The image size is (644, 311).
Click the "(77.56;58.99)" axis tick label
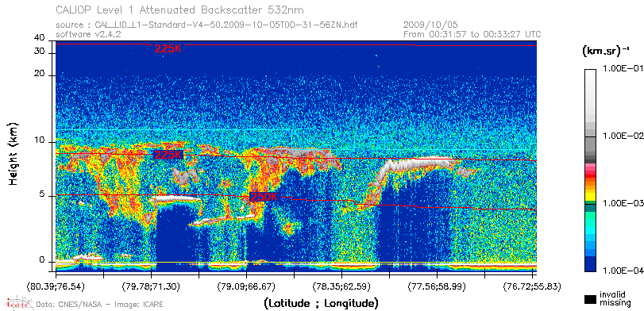click(437, 286)
